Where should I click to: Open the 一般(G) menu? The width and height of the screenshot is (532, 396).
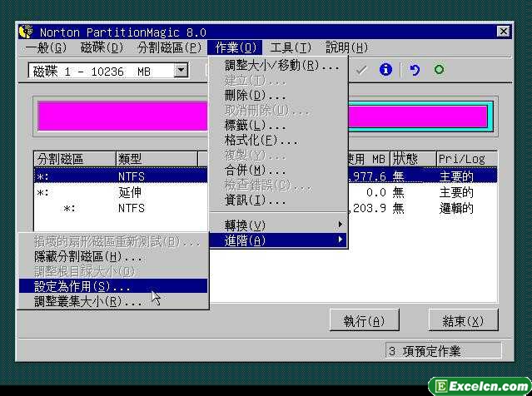pyautogui.click(x=47, y=47)
